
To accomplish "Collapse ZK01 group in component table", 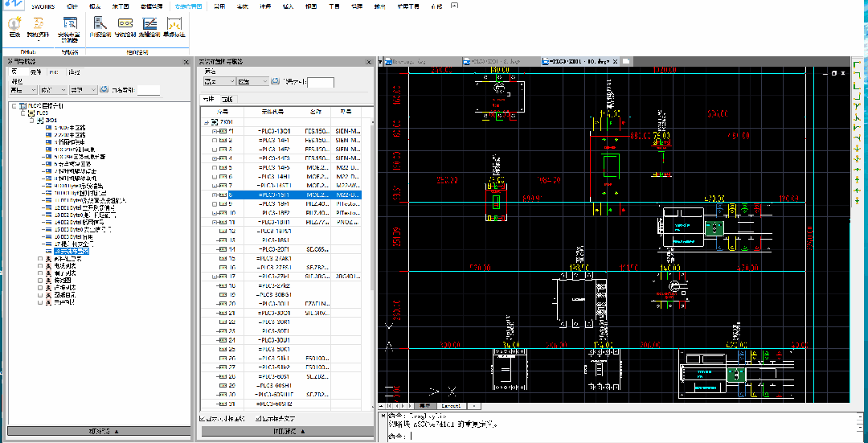I will [x=207, y=122].
